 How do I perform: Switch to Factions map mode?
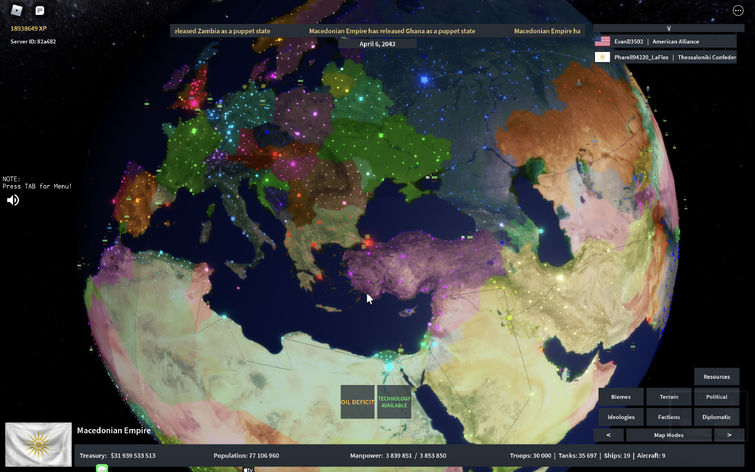tap(669, 417)
